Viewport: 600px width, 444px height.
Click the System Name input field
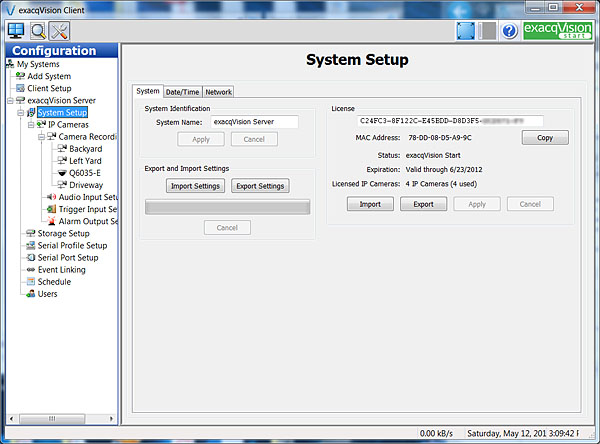[x=254, y=122]
